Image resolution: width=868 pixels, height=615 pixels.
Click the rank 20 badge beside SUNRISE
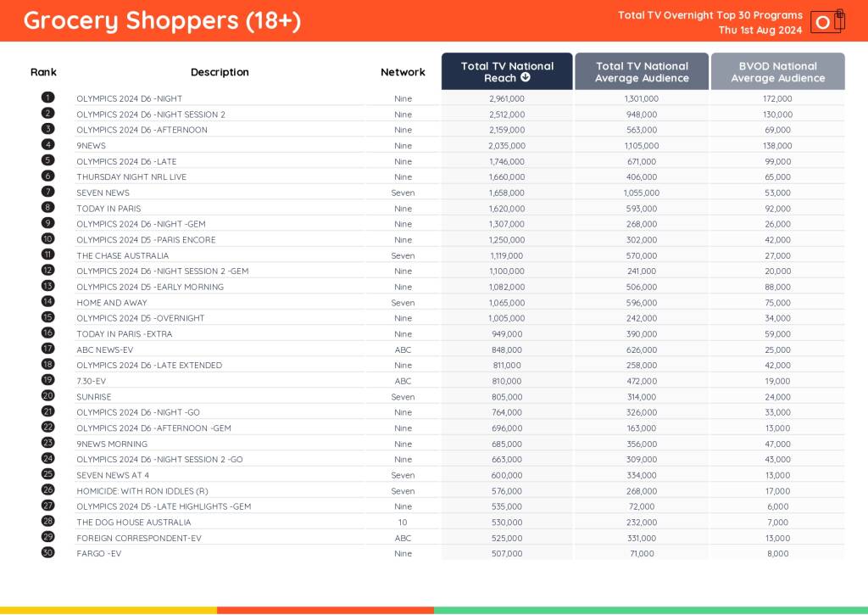(47, 395)
